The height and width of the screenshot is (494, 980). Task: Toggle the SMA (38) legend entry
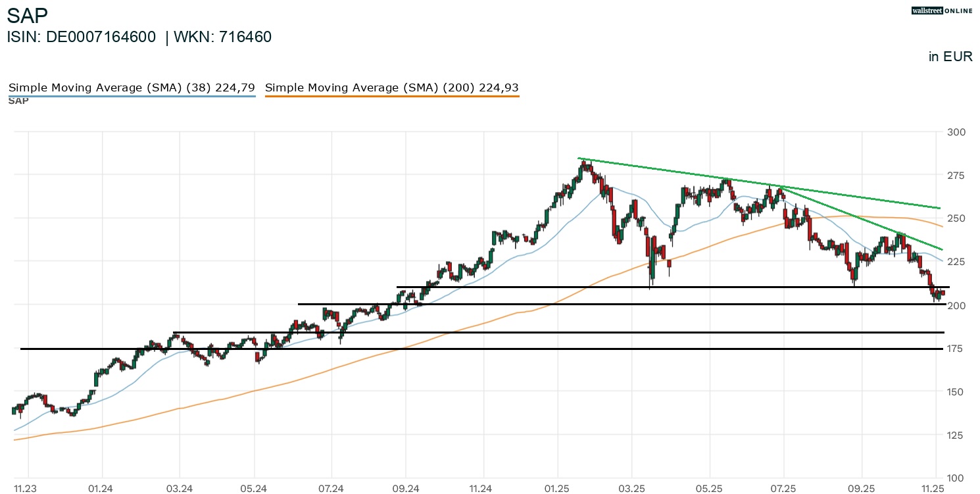[x=132, y=87]
